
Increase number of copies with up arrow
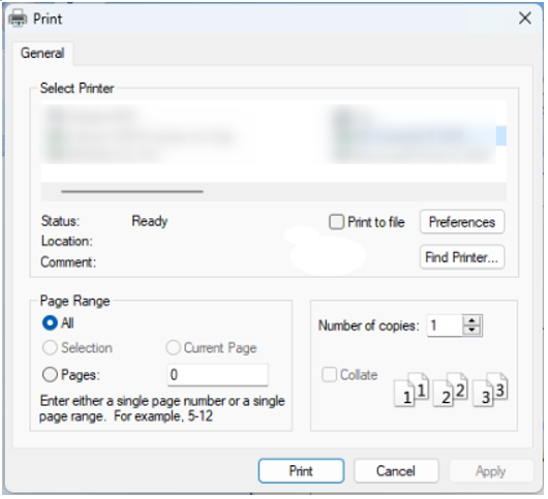(472, 320)
